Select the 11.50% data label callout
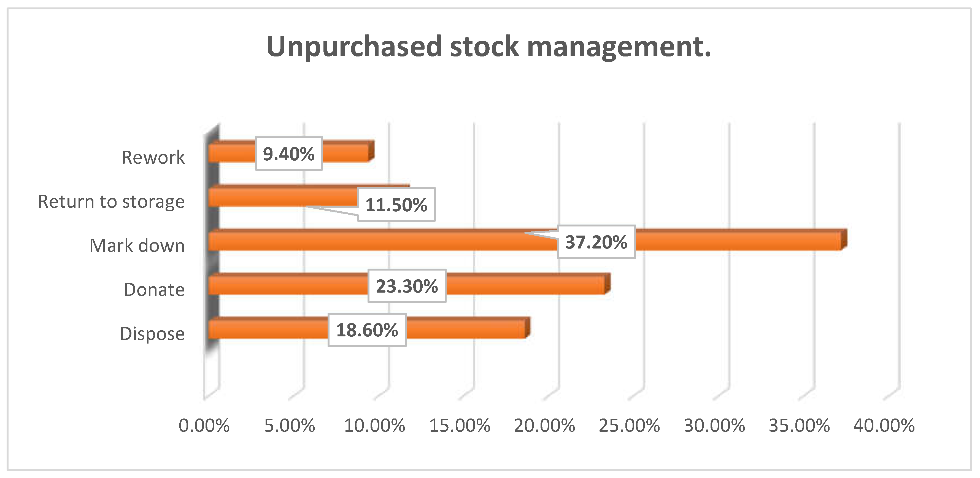Image resolution: width=980 pixels, height=478 pixels. tap(396, 205)
